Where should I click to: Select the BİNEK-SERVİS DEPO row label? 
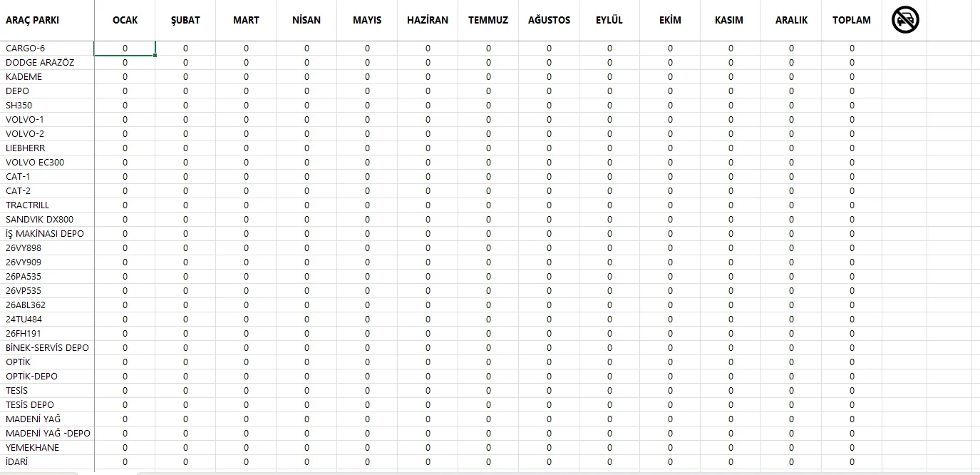click(48, 348)
